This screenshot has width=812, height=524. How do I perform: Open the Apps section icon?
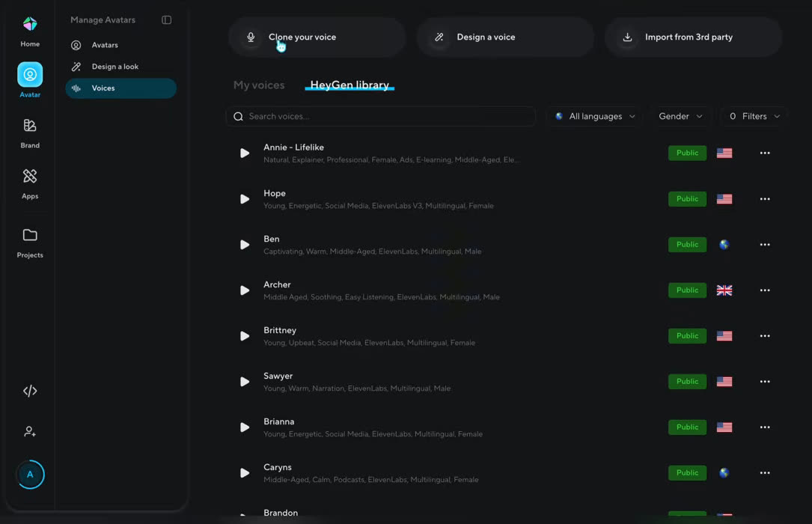(x=29, y=176)
